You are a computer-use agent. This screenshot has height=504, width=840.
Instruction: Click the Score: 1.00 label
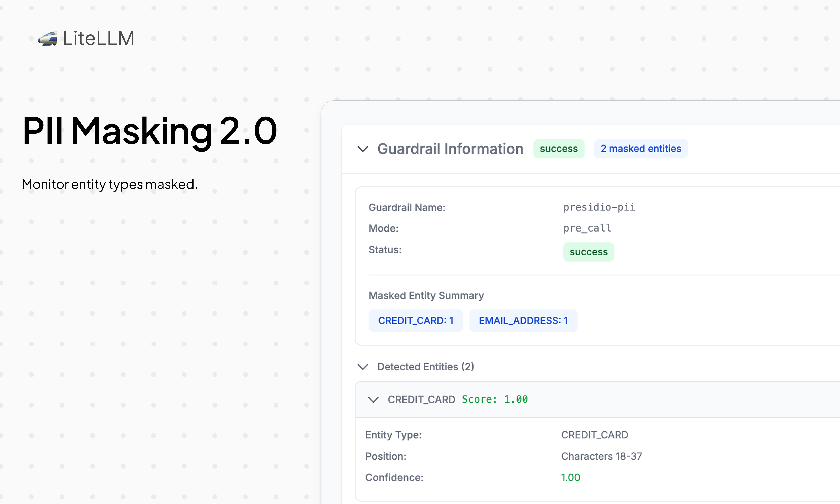click(x=495, y=399)
